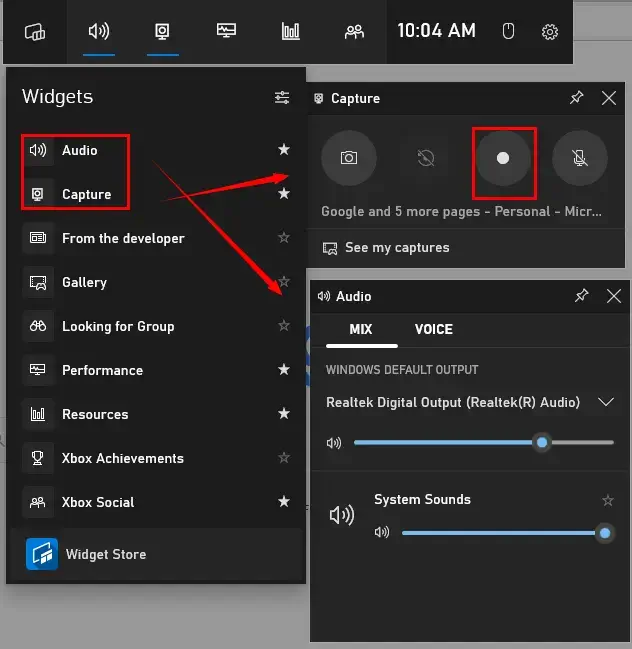The height and width of the screenshot is (649, 632).
Task: Open Game Bar settings gear
Action: [x=550, y=32]
